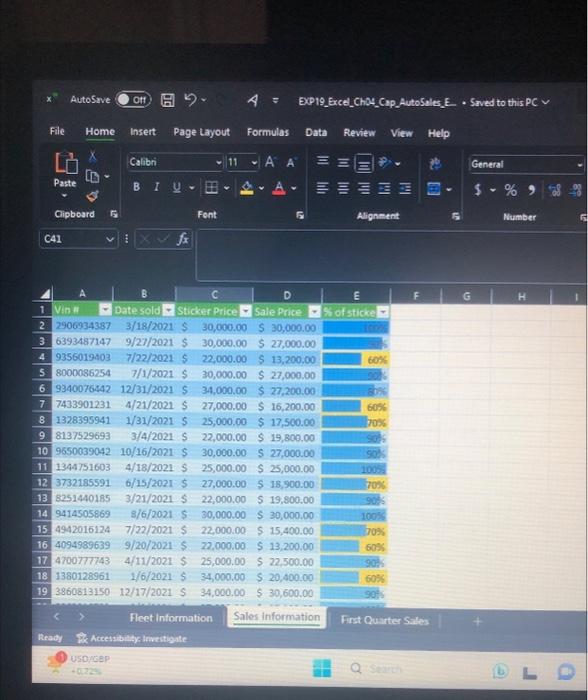Switch to the Page Layout tab
Viewport: 588px width, 700px height.
pyautogui.click(x=201, y=132)
